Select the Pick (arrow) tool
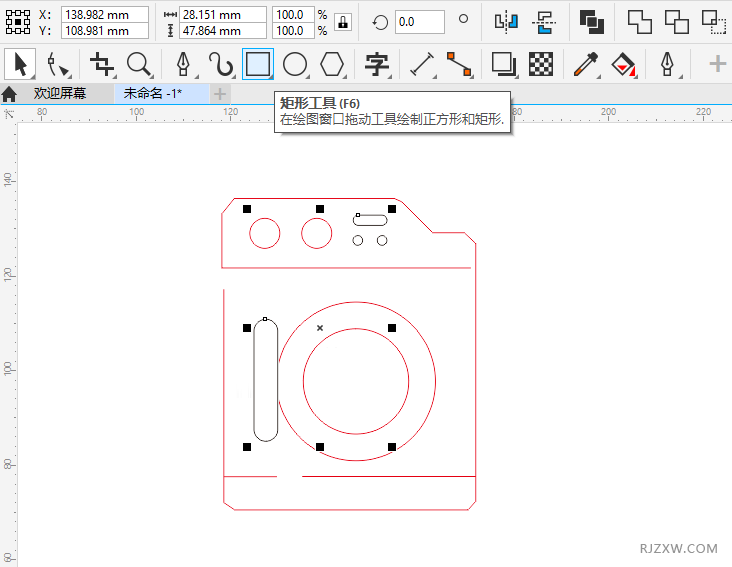 (19, 65)
